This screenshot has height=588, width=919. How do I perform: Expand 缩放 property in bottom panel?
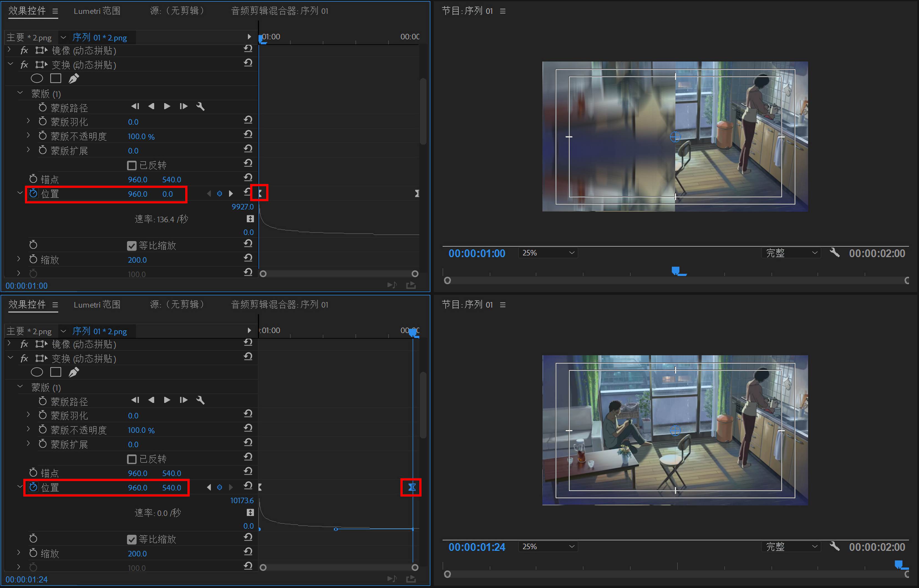(x=18, y=553)
